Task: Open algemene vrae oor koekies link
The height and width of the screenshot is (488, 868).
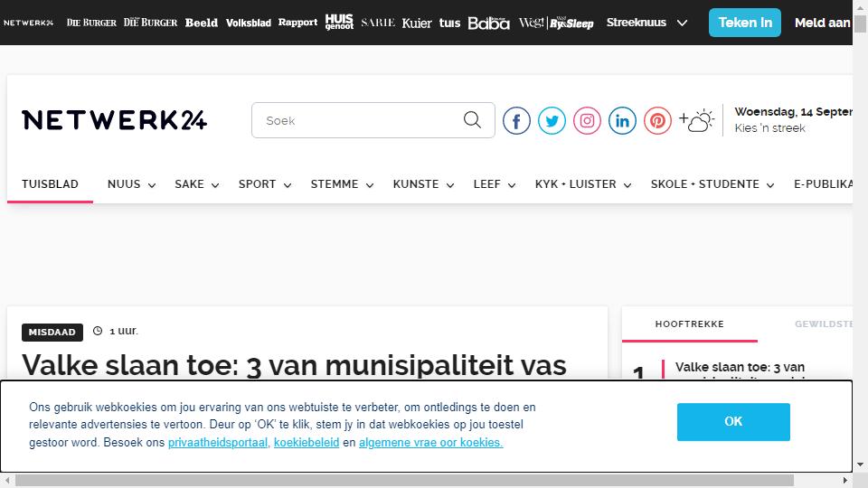Action: tap(430, 443)
